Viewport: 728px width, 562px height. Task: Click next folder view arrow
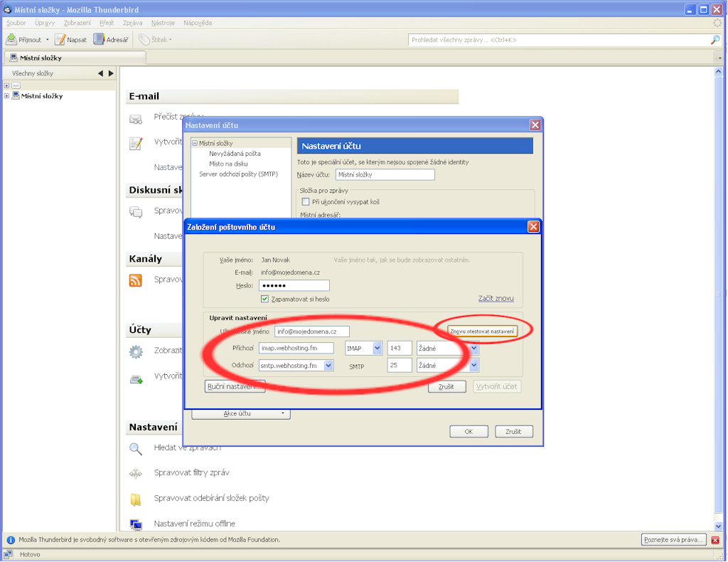tap(111, 73)
